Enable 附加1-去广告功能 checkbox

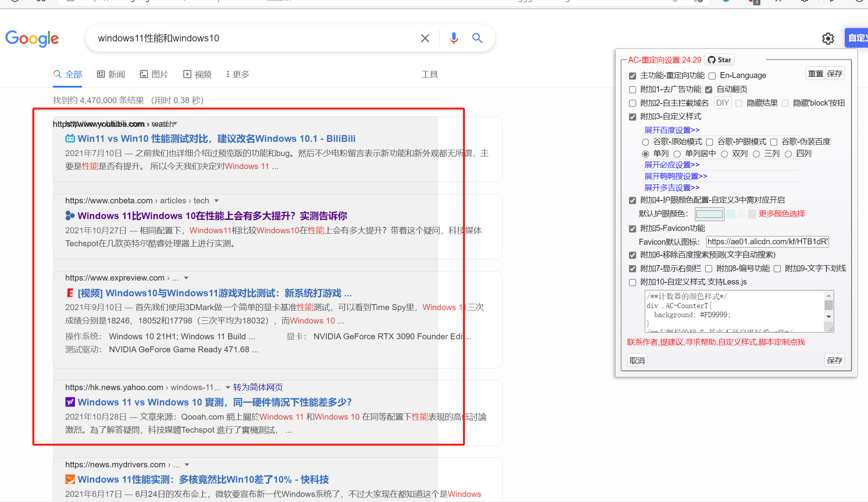(x=633, y=89)
